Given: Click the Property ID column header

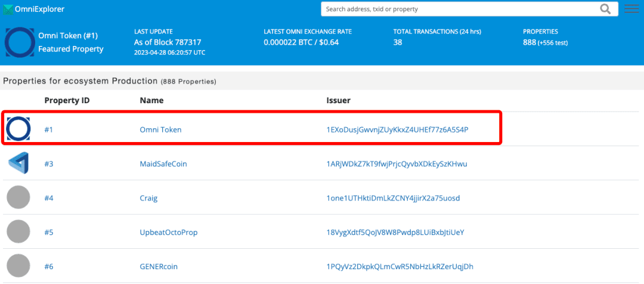Looking at the screenshot, I should [67, 100].
